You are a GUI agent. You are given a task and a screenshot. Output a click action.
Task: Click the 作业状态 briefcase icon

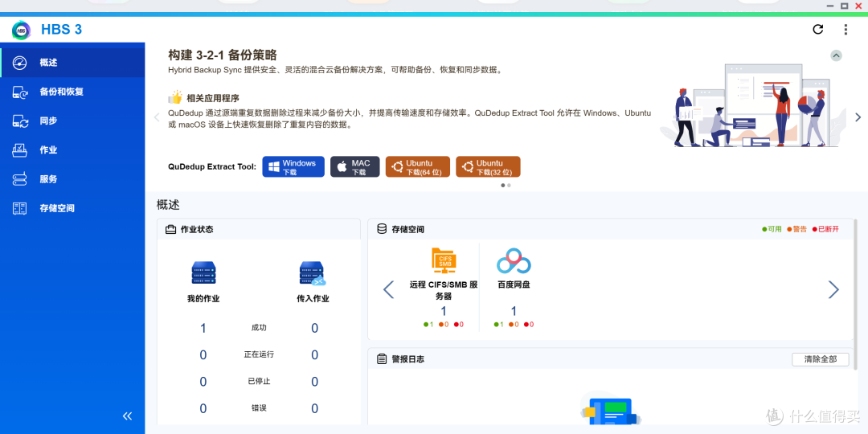[171, 229]
